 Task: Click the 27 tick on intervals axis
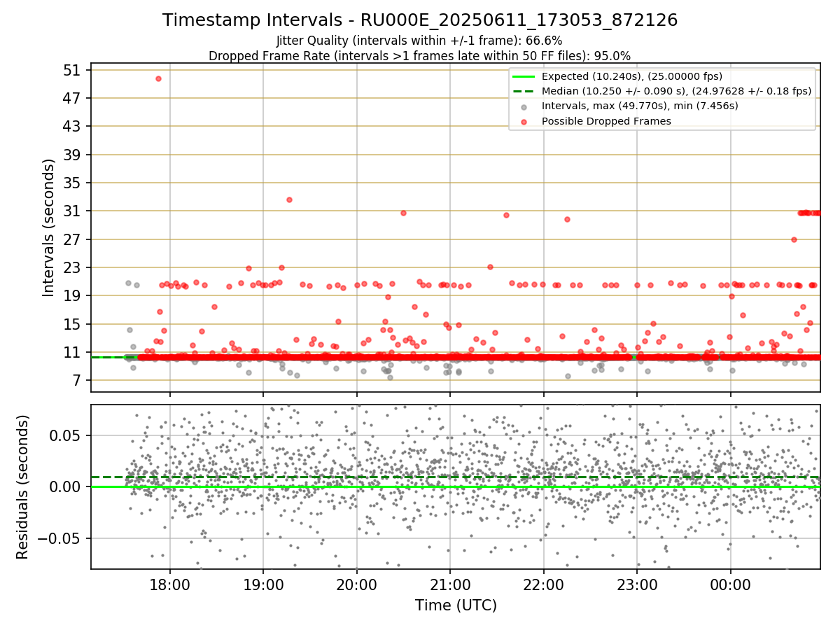(x=73, y=239)
